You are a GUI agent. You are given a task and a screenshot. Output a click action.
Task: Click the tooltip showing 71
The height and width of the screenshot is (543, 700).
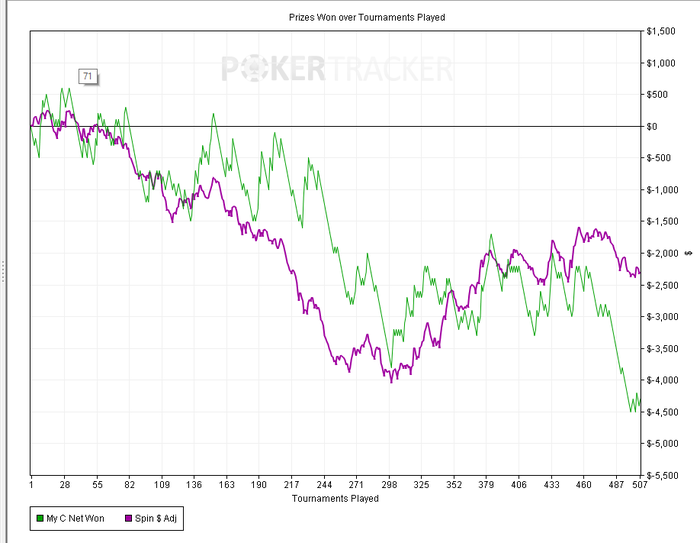[x=88, y=76]
